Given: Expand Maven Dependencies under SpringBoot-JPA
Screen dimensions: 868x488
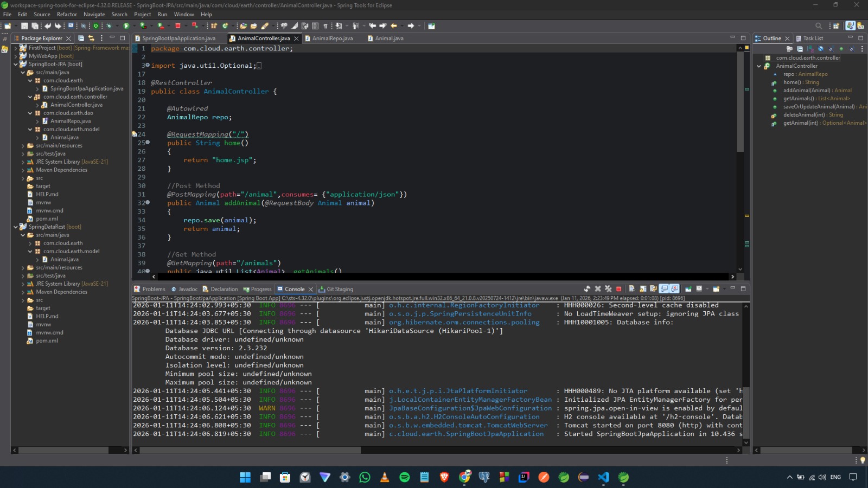Looking at the screenshot, I should 23,170.
